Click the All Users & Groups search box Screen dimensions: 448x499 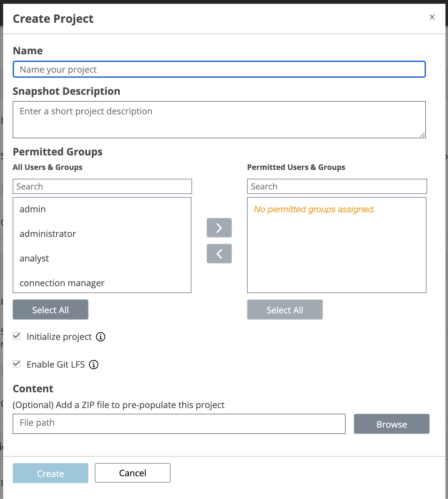[x=102, y=186]
